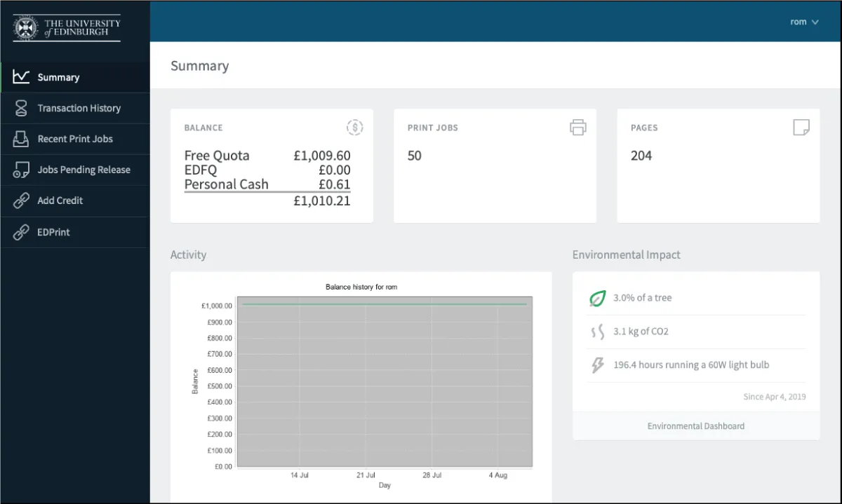This screenshot has width=842, height=504.
Task: Click the Jobs Pending Release icon
Action: [x=22, y=170]
